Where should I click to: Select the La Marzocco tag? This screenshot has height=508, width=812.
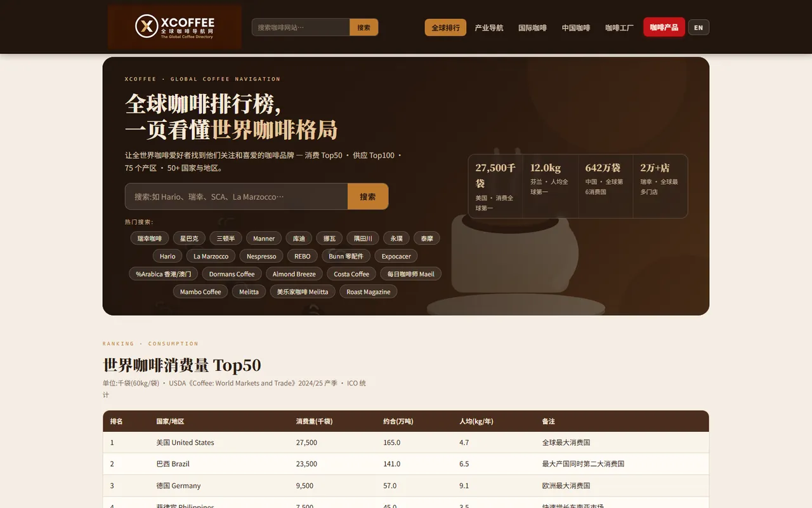(x=211, y=256)
